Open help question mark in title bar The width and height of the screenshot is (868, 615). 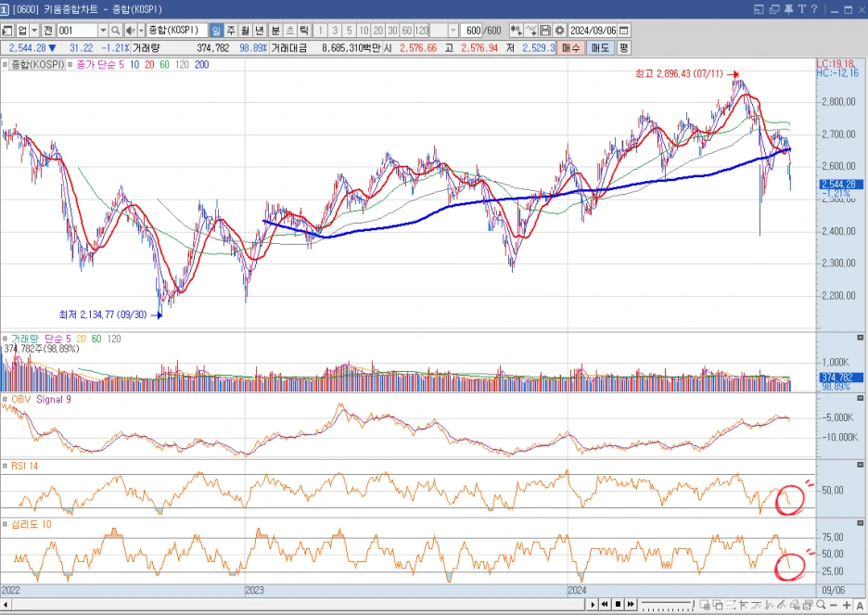pyautogui.click(x=814, y=9)
